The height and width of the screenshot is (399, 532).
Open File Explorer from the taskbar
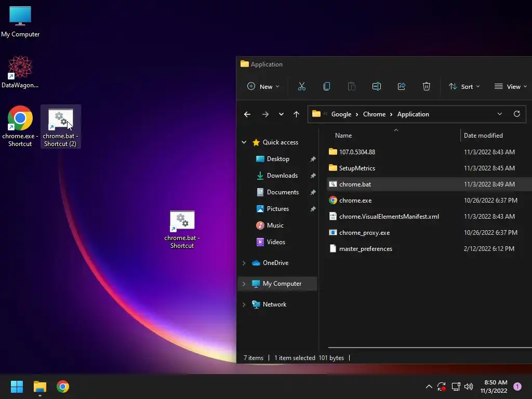(x=39, y=387)
